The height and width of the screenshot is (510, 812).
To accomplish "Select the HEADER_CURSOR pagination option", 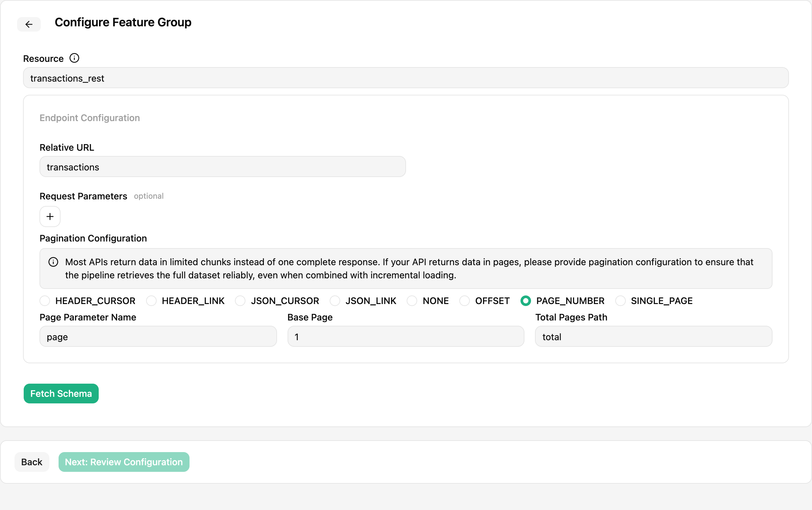I will point(45,300).
